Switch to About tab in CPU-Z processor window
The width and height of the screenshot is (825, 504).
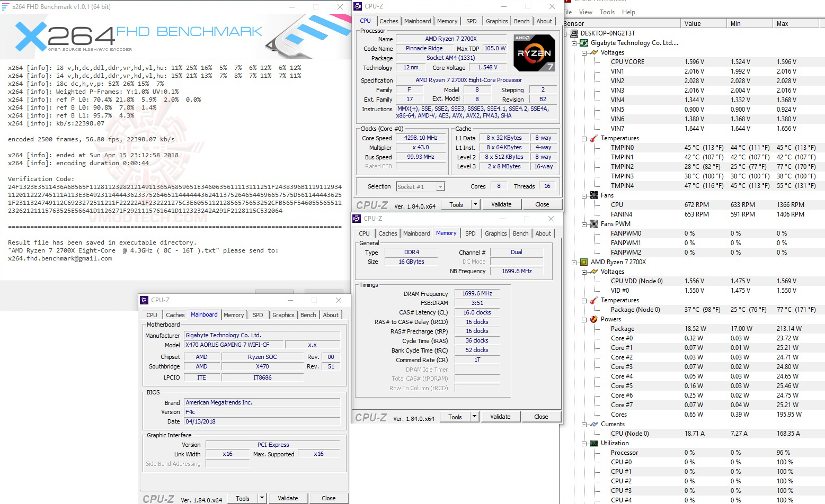point(545,21)
